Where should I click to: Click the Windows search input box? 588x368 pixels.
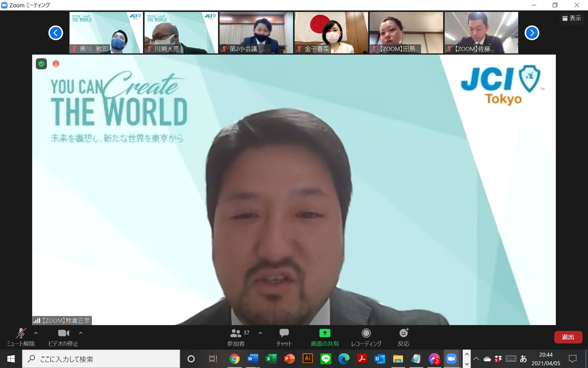(101, 359)
